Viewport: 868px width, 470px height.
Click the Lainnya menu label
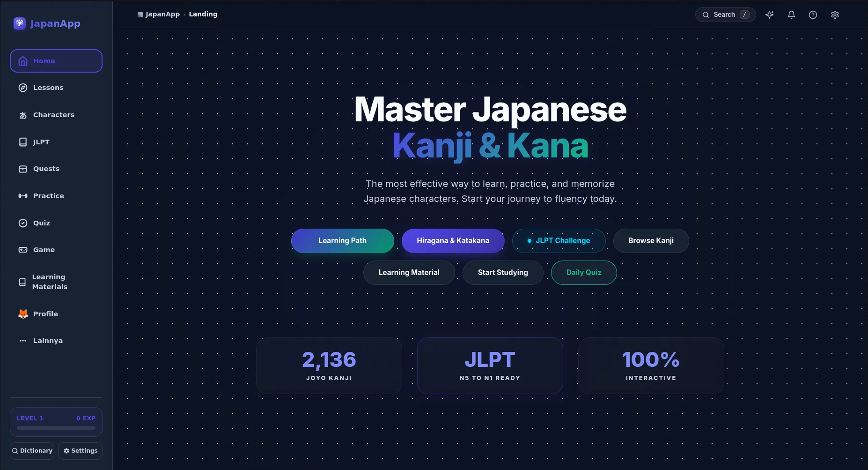coord(48,341)
